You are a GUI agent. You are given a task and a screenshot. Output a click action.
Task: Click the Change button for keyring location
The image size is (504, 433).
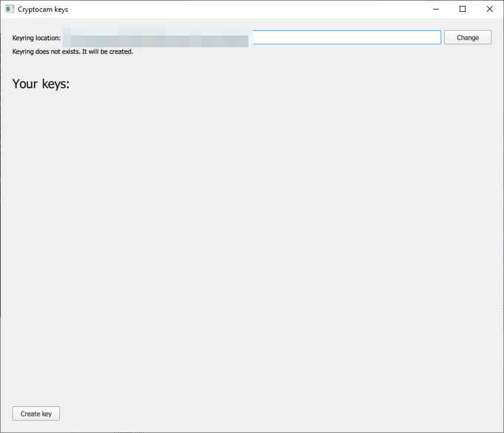point(468,38)
